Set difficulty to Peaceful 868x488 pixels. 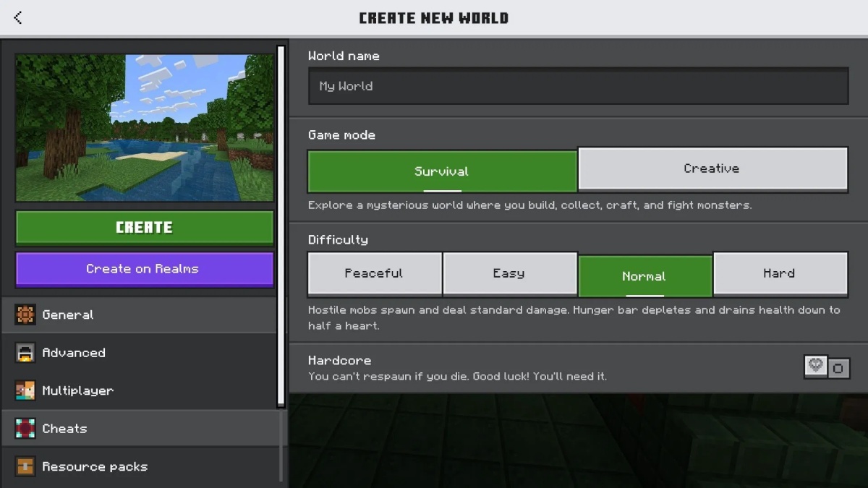375,273
